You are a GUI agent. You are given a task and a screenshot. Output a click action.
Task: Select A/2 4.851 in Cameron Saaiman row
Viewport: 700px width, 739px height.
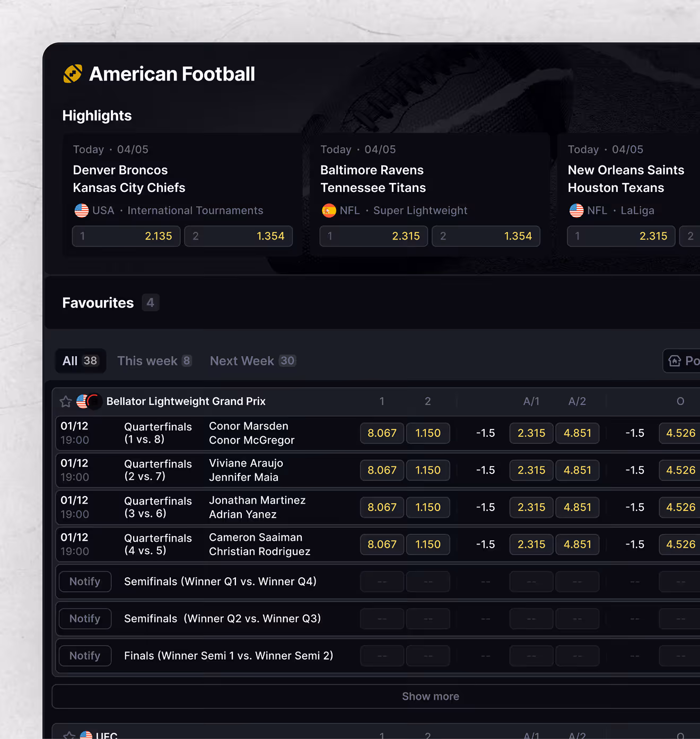577,544
